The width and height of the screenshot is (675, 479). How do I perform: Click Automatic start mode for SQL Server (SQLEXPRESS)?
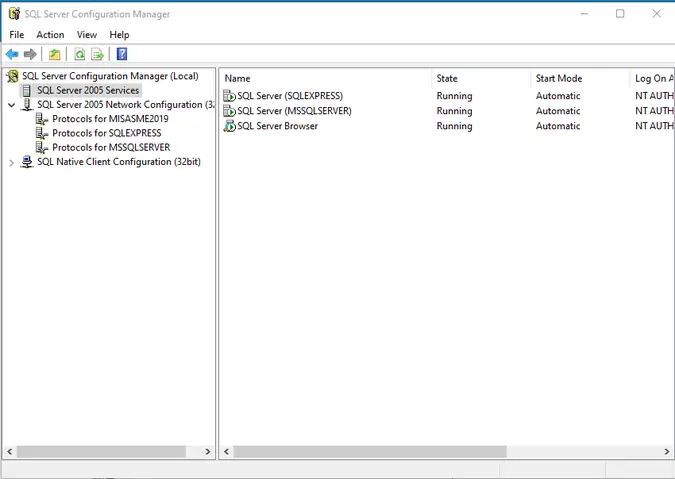tap(558, 96)
